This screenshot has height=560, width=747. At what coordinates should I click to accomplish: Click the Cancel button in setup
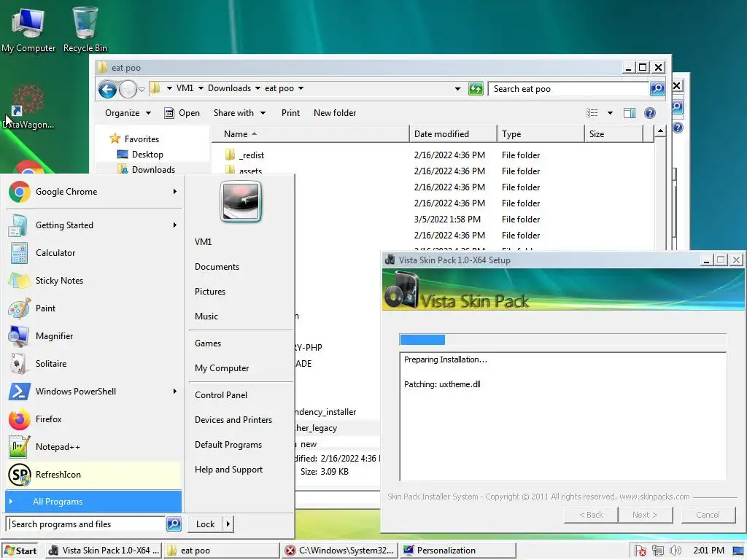[x=708, y=515]
